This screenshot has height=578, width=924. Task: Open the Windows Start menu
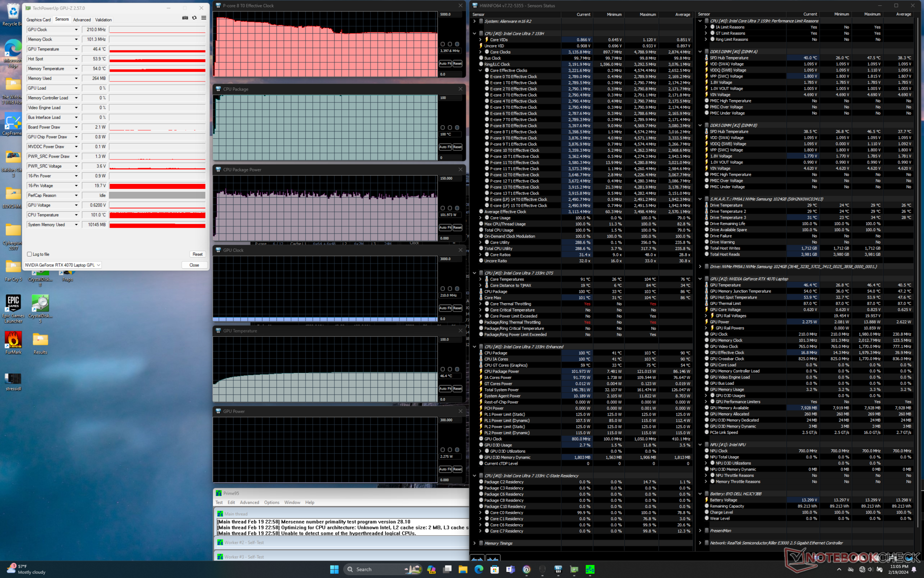pos(334,569)
